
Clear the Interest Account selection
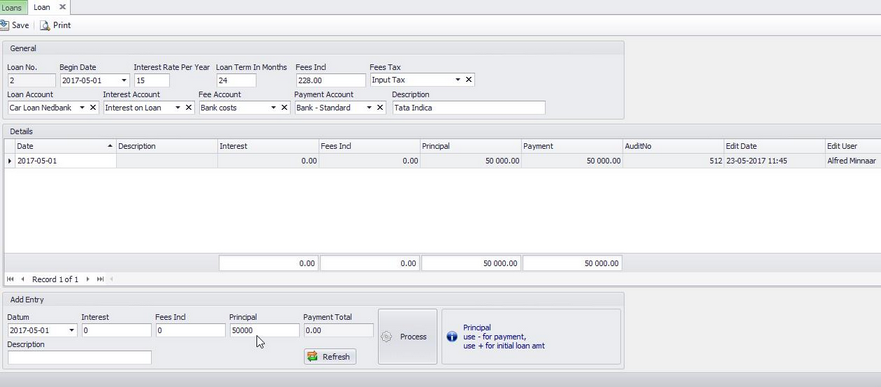point(188,107)
